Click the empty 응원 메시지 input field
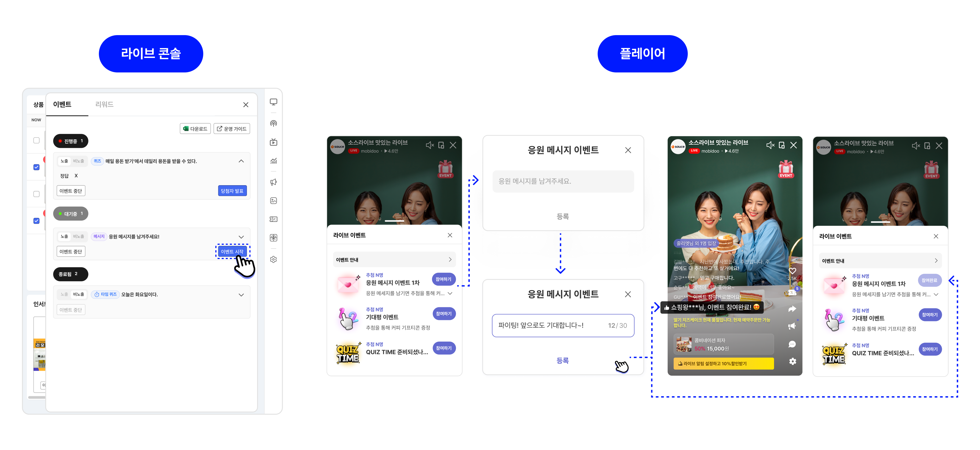Image resolution: width=980 pixels, height=450 pixels. 563,181
